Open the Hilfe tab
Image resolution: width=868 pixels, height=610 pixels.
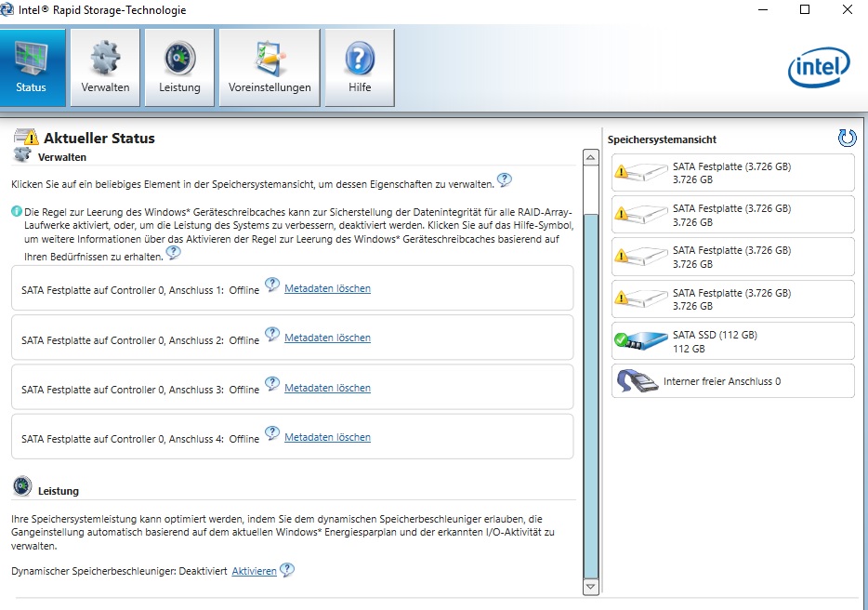[x=360, y=68]
